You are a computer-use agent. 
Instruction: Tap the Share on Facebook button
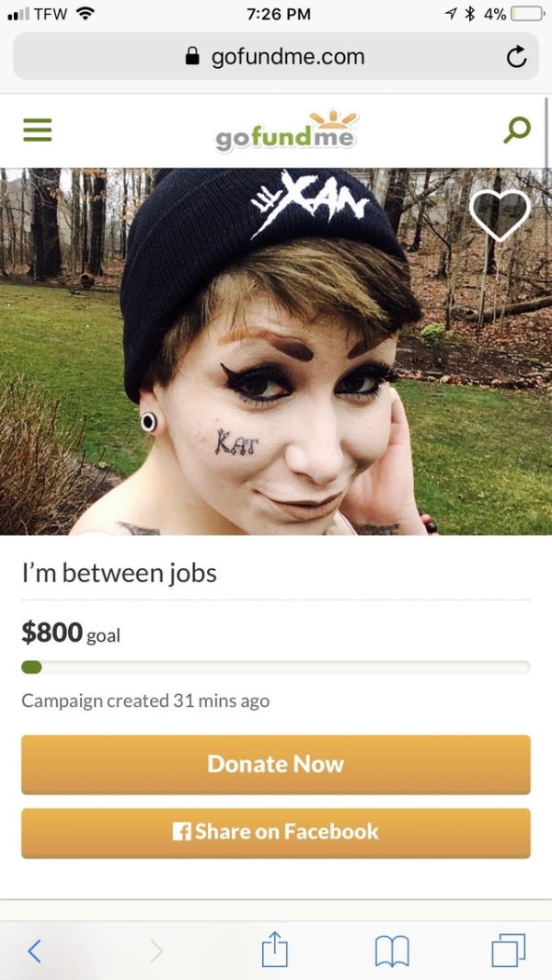pos(276,833)
